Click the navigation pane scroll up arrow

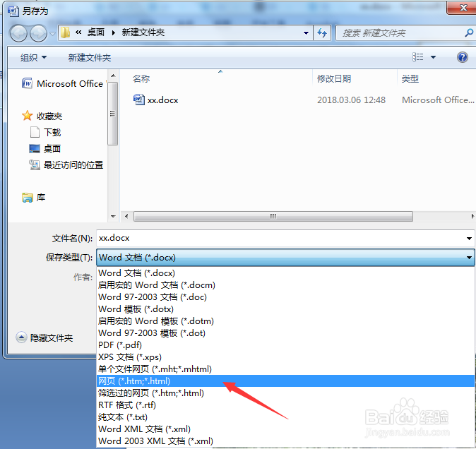tap(113, 76)
